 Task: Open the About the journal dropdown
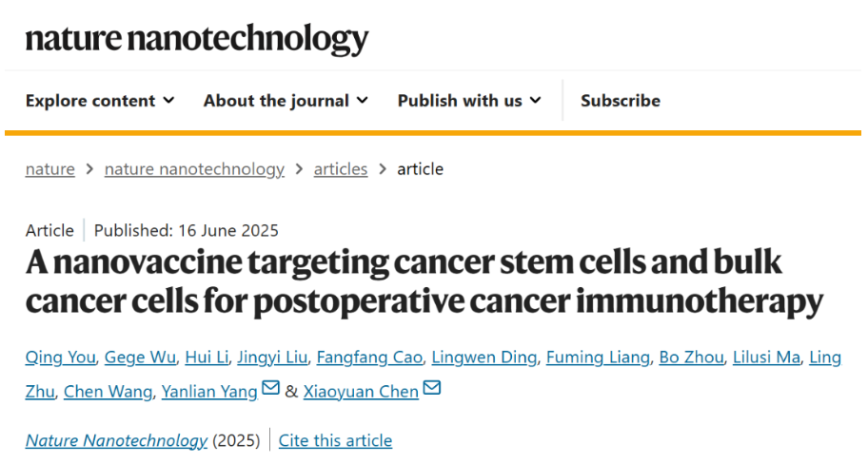(x=286, y=101)
